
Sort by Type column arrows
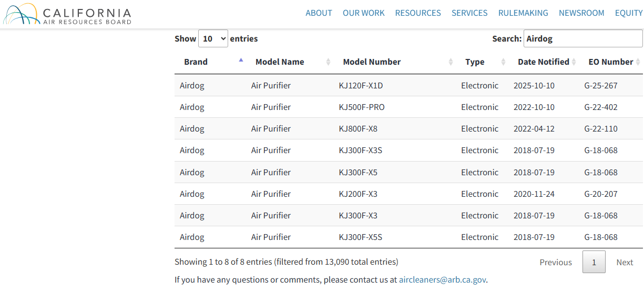(x=503, y=62)
